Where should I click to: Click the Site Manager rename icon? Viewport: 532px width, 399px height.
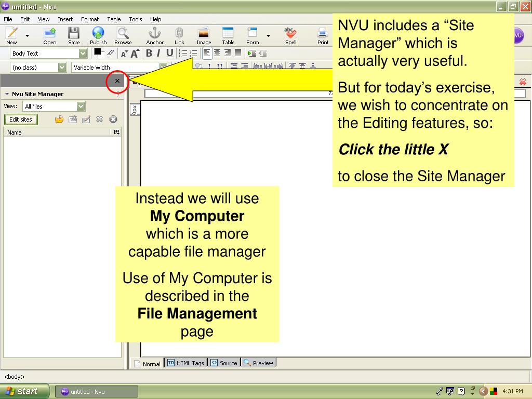click(x=86, y=119)
